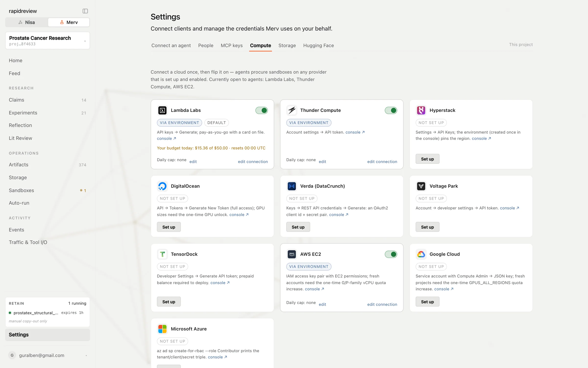Image resolution: width=588 pixels, height=368 pixels.
Task: Open Settings in the sidebar
Action: [48, 335]
